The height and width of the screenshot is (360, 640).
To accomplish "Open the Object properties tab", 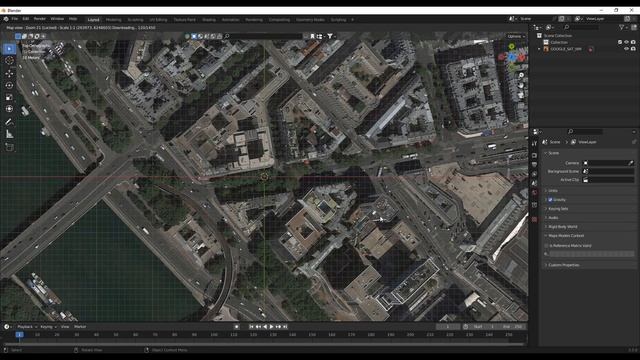I will pyautogui.click(x=534, y=205).
